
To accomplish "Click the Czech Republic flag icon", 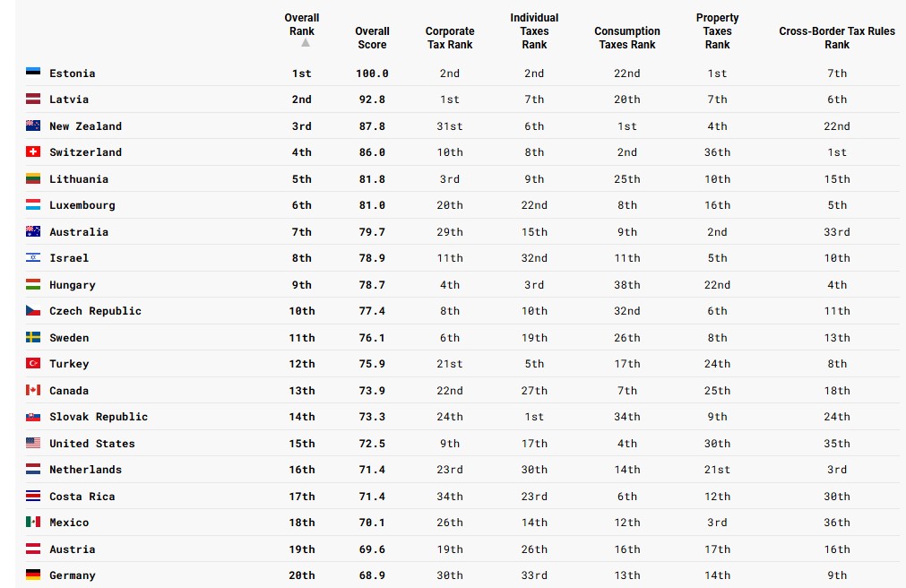I will [x=33, y=310].
